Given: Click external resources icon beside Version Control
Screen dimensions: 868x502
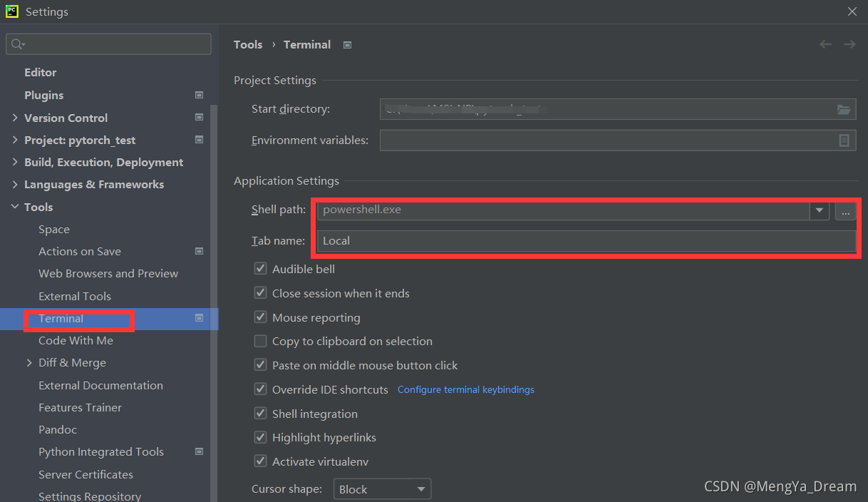Looking at the screenshot, I should pos(200,117).
